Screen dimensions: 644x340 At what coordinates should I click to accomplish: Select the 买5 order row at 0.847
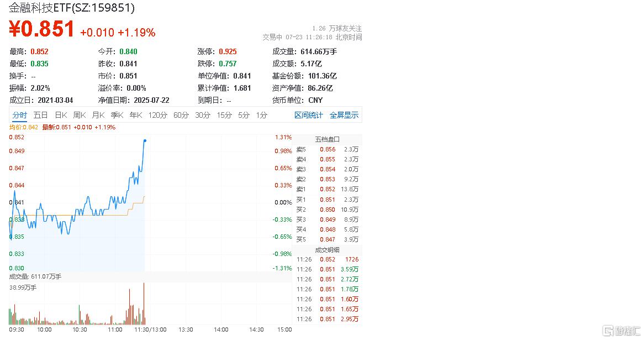pyautogui.click(x=328, y=239)
